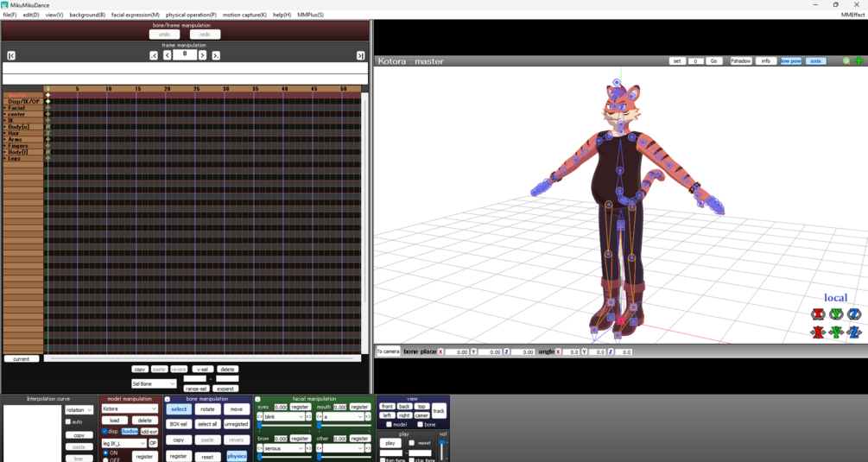Adjust the eyes blink morph slider
This screenshot has width=868, height=462.
pos(284,426)
